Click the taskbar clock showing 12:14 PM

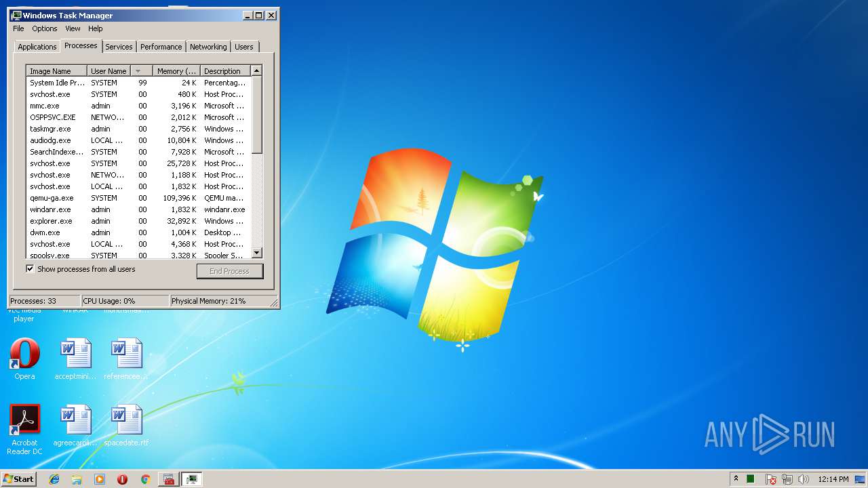833,479
